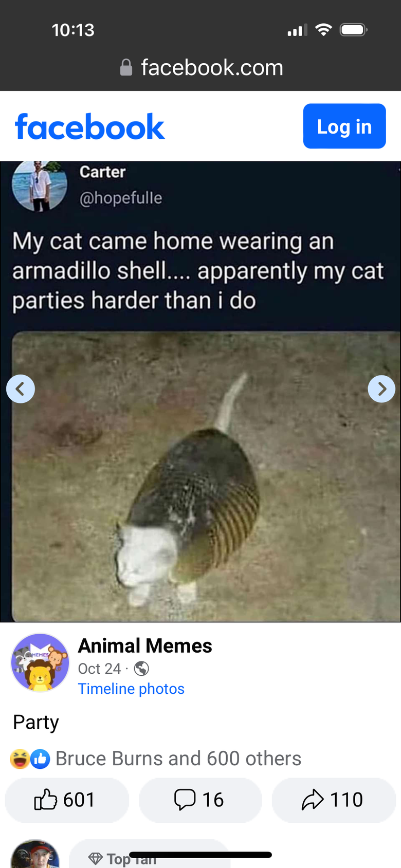Viewport: 401px width, 868px height.
Task: Open the cat in armadillo shell photo
Action: tap(206, 476)
